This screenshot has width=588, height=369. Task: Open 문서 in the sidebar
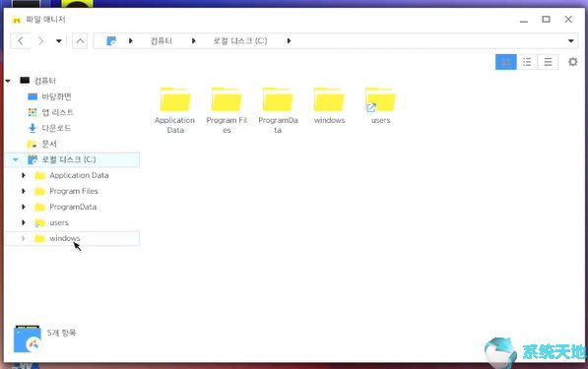click(49, 144)
